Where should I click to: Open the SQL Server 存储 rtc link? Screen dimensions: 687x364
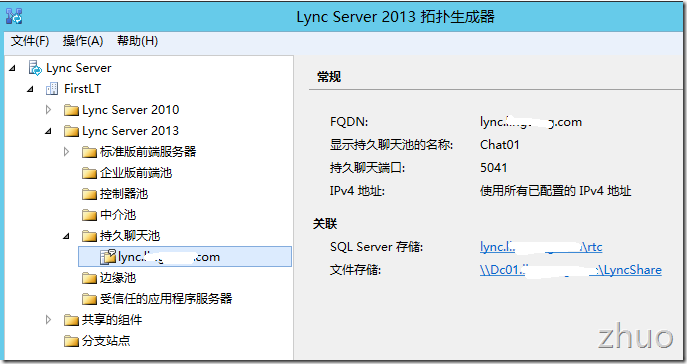pyautogui.click(x=541, y=247)
